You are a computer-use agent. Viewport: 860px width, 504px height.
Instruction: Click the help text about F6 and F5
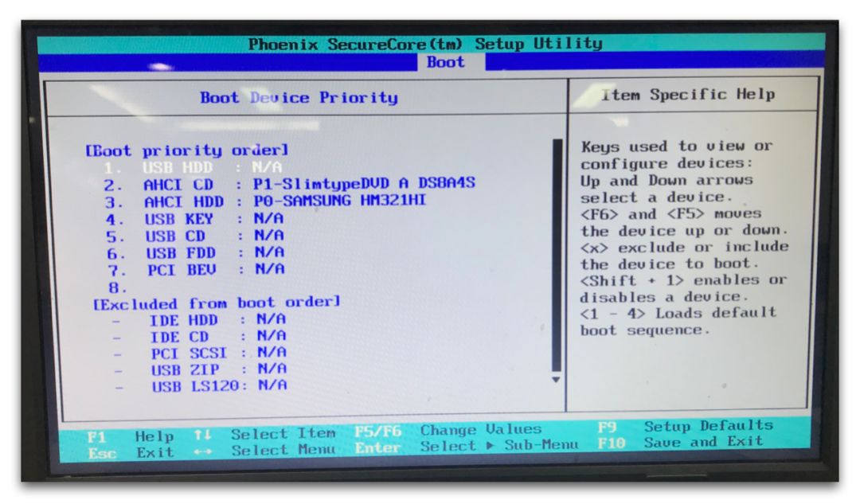point(685,221)
